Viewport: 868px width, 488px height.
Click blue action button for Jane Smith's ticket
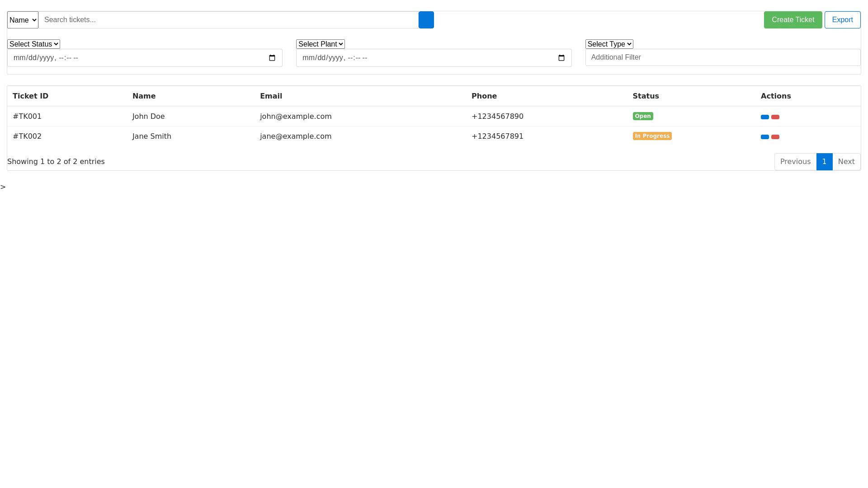click(x=764, y=137)
